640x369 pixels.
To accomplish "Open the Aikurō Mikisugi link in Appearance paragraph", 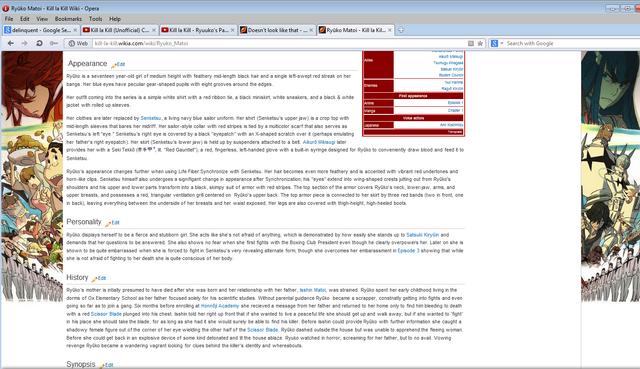I will [319, 142].
